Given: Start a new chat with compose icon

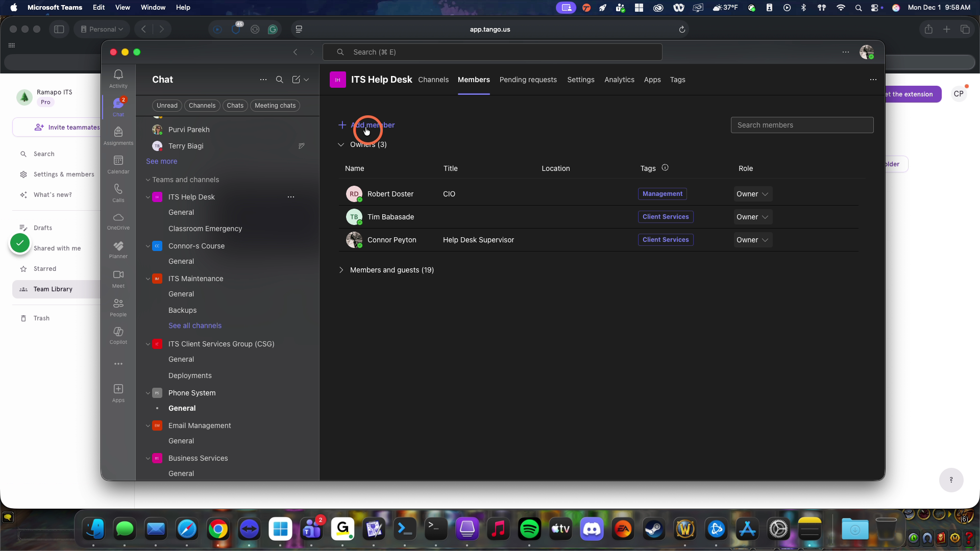Looking at the screenshot, I should click(x=296, y=80).
